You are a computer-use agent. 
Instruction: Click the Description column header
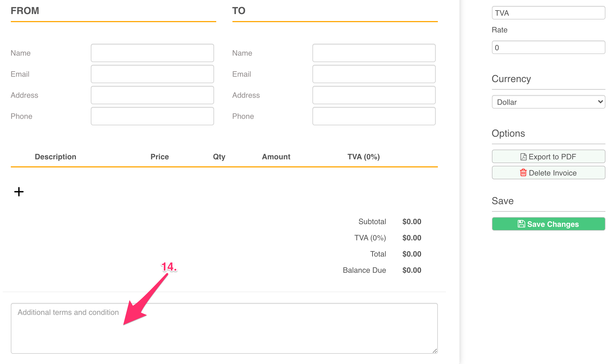coord(55,157)
